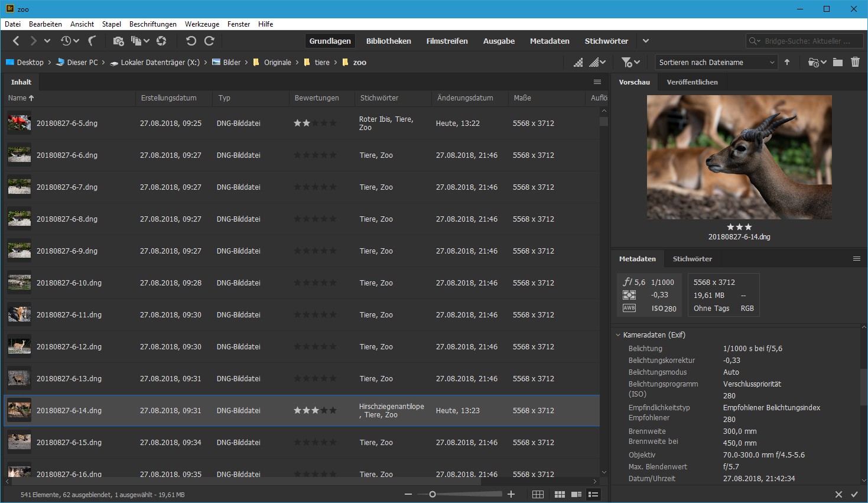Viewport: 868px width, 503px height.
Task: Click the new folder icon top right
Action: tap(838, 61)
